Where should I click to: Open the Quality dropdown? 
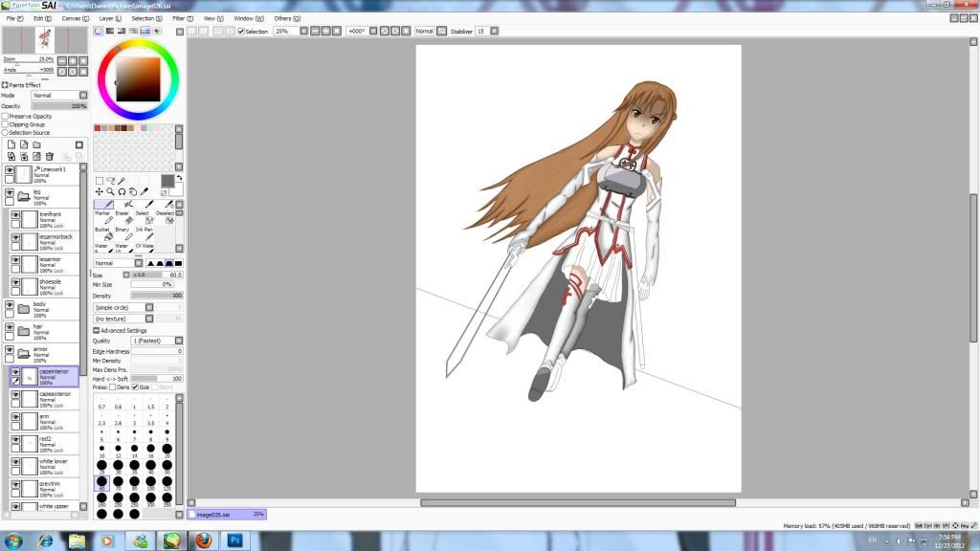pos(157,341)
